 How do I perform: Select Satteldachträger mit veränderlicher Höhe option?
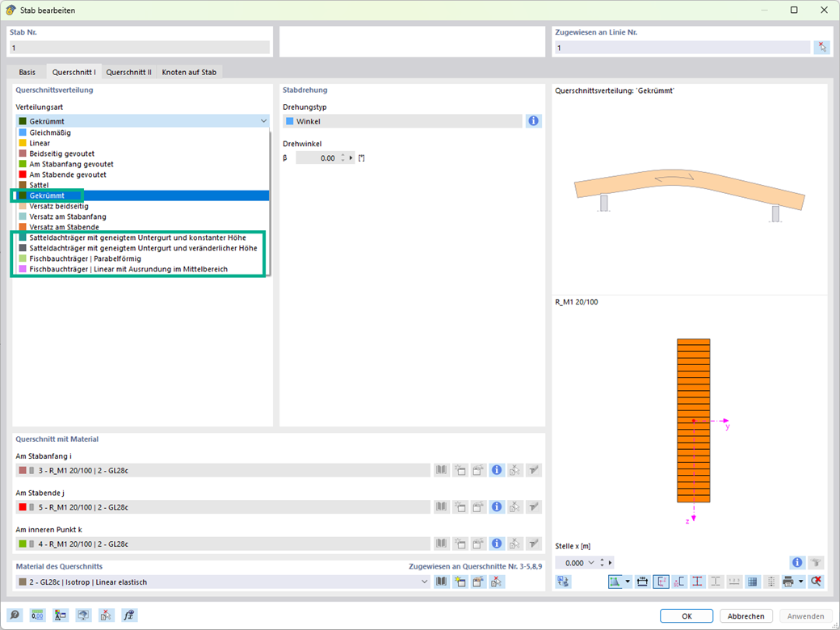coord(142,248)
